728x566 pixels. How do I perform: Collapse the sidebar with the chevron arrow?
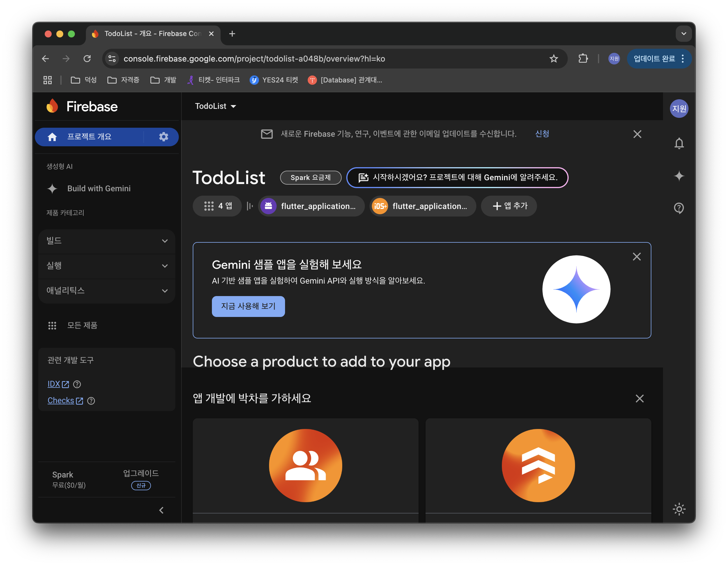click(161, 510)
